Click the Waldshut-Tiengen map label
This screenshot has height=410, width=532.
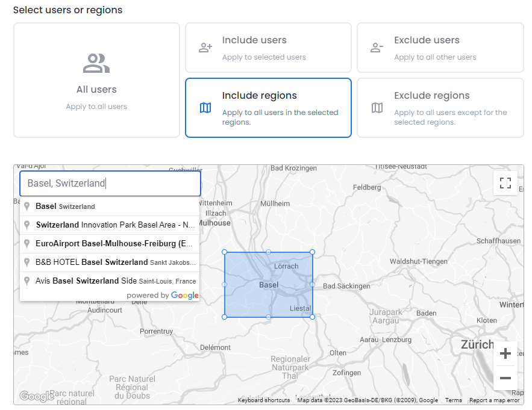tap(418, 261)
